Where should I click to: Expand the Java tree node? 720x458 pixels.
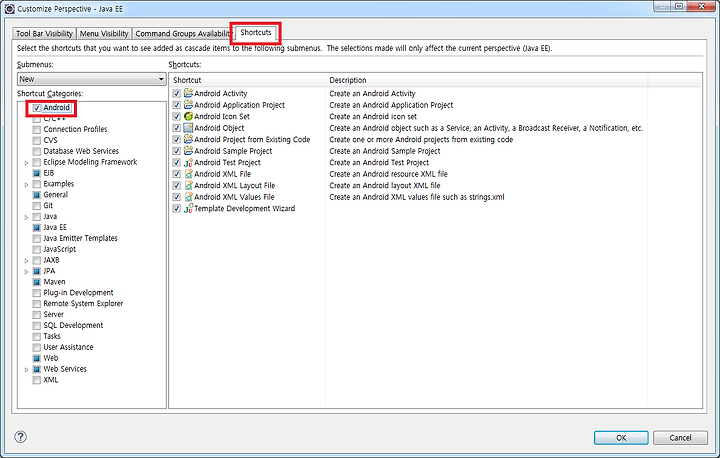[26, 217]
